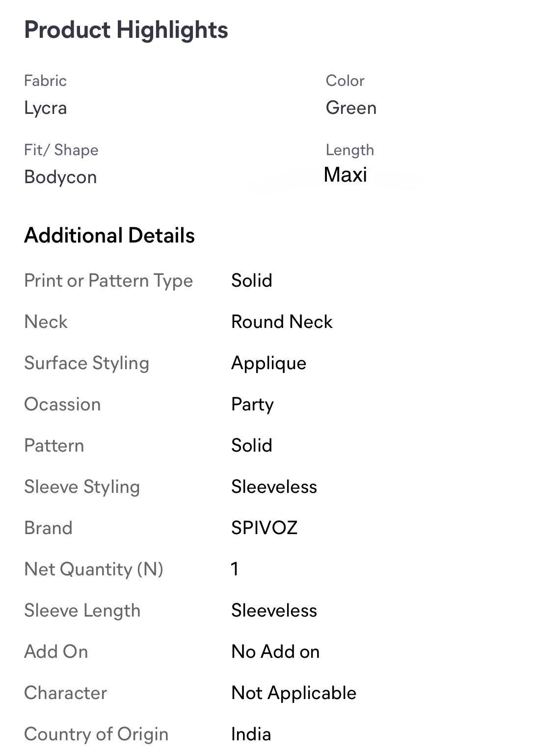Select the Fit/ Shape label

tap(61, 150)
